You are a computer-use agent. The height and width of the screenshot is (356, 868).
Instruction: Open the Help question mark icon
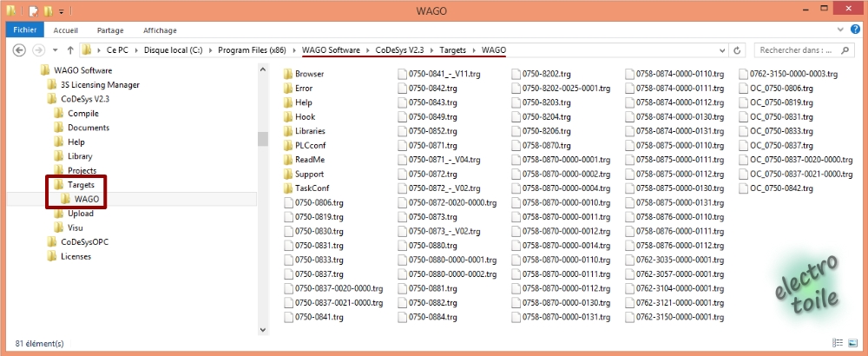tap(856, 30)
